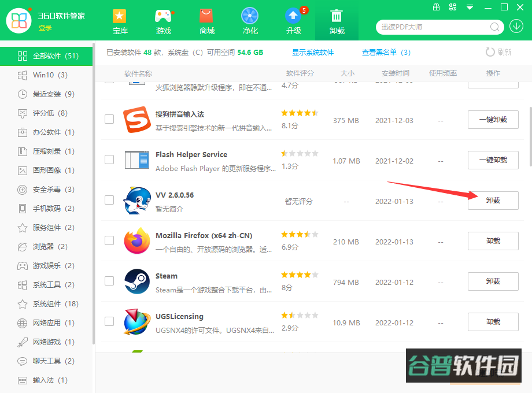Open the main menu dropdown triangle
This screenshot has height=393, width=532.
[x=470, y=7]
